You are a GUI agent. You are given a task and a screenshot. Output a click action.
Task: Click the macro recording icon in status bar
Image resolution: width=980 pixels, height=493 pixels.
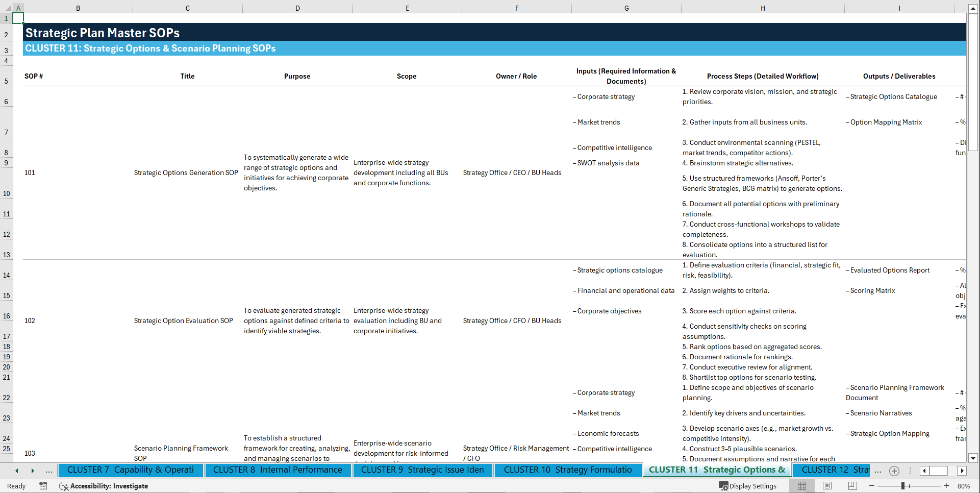click(x=43, y=486)
